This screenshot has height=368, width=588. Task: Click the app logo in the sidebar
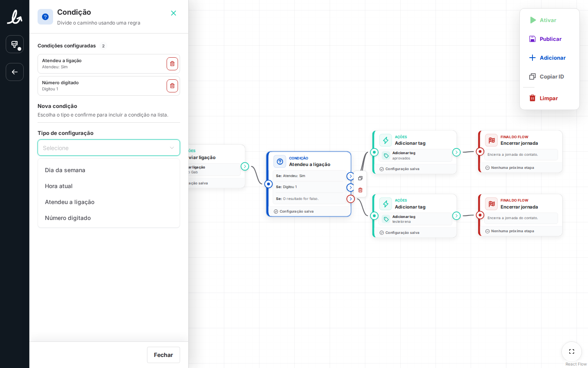coord(15,17)
